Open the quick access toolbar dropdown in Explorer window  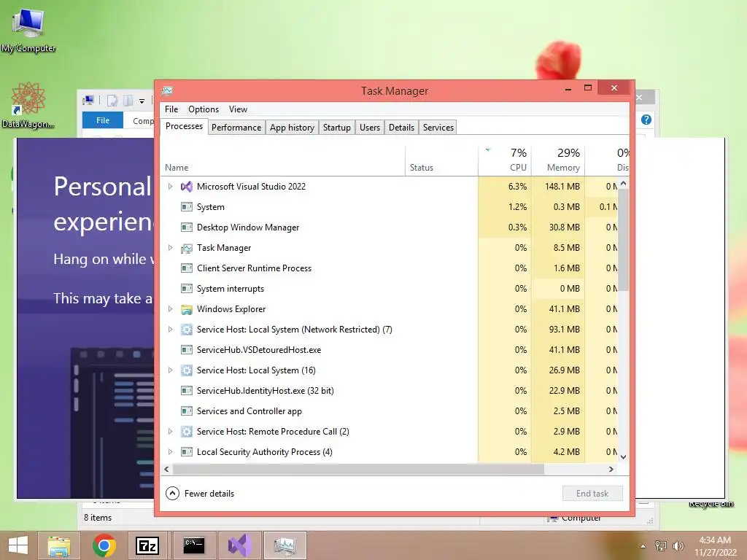tap(142, 101)
